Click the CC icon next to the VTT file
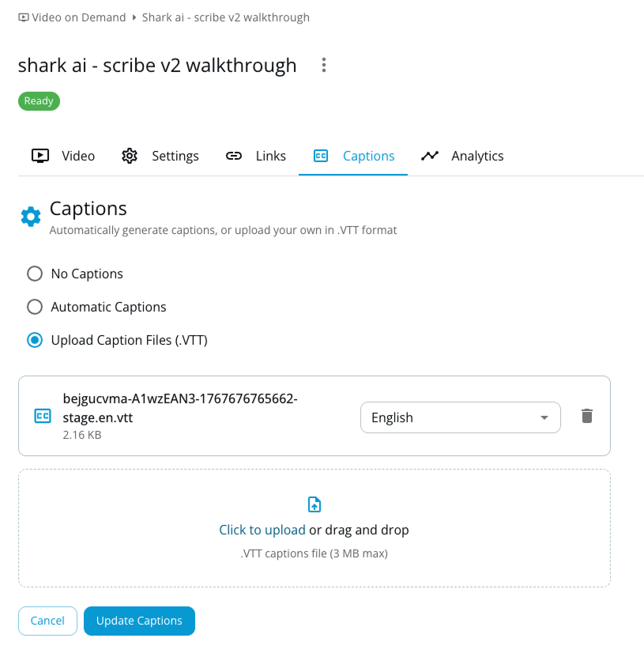Image resolution: width=644 pixels, height=657 pixels. [x=43, y=416]
